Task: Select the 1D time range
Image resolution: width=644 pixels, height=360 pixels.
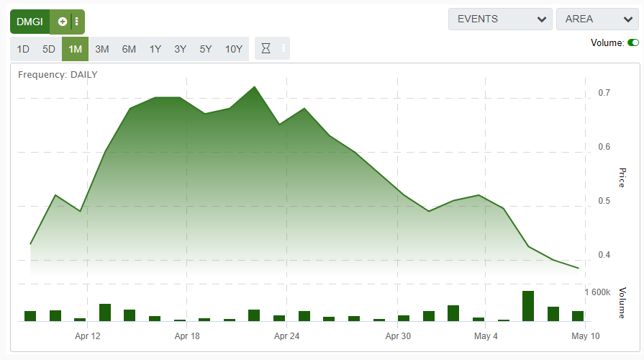Action: [23, 49]
